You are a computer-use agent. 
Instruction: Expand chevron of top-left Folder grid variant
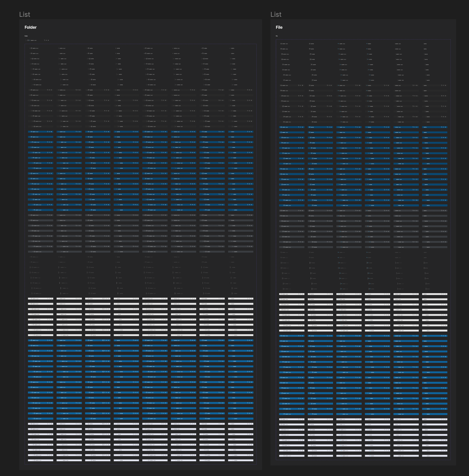(30, 48)
